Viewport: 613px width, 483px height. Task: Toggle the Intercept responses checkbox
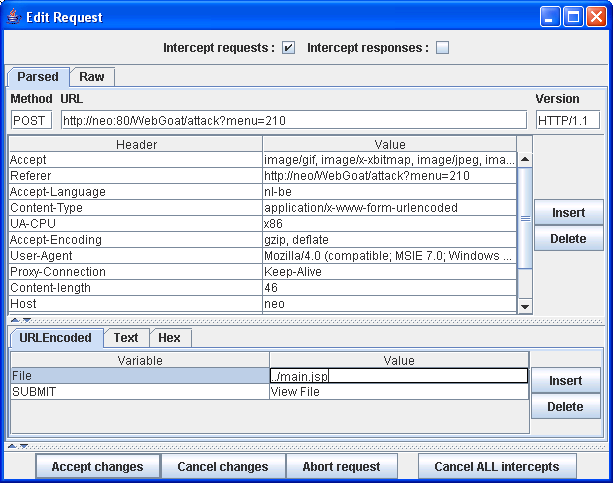pos(442,48)
